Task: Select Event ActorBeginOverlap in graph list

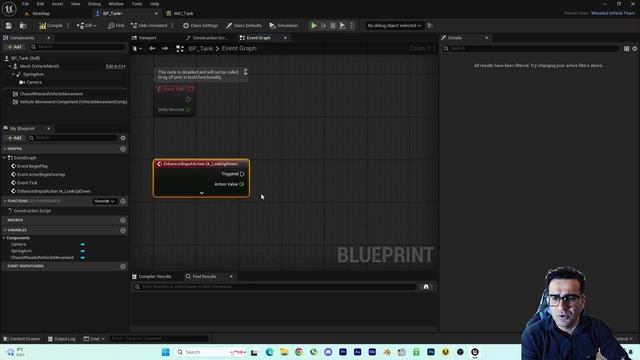Action: click(x=41, y=175)
